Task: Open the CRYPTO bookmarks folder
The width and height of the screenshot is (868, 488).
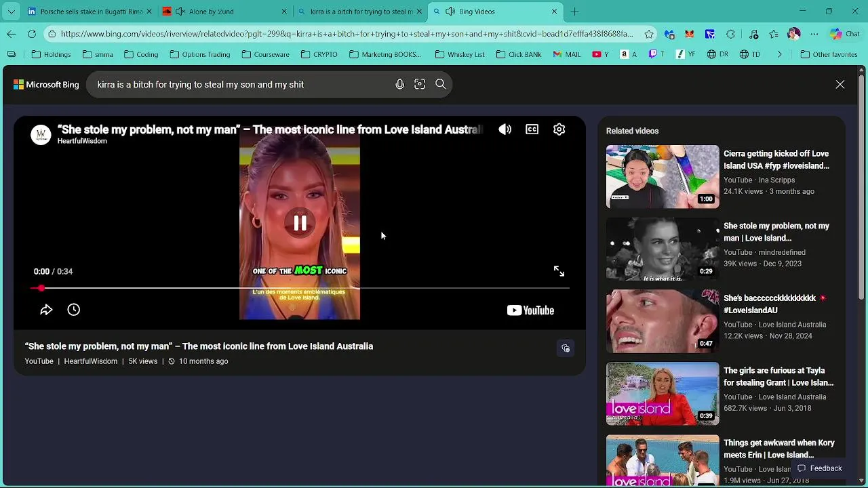Action: click(x=319, y=54)
